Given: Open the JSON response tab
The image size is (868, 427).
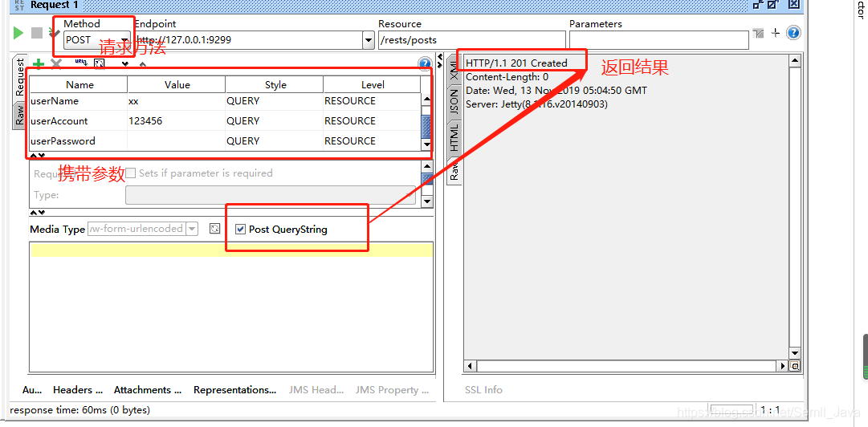Looking at the screenshot, I should (x=454, y=102).
